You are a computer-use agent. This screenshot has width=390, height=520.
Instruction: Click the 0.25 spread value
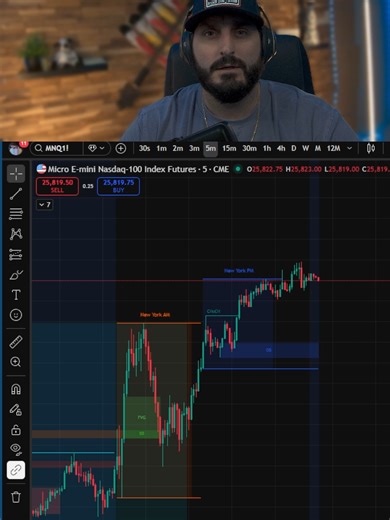(88, 186)
